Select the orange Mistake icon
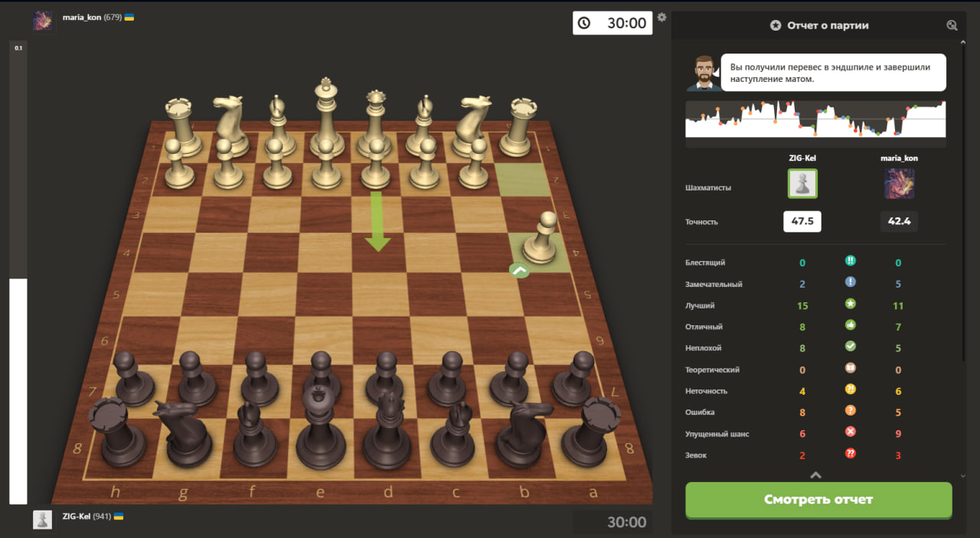 click(850, 412)
